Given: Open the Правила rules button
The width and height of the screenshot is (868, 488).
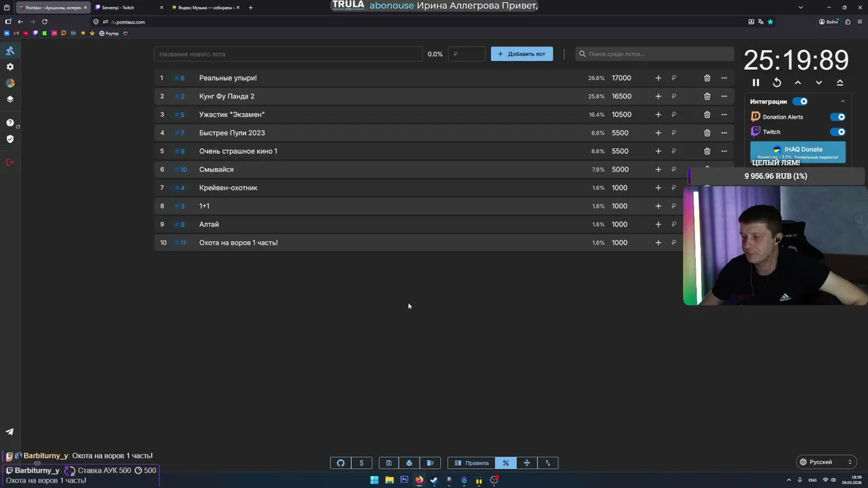Looking at the screenshot, I should point(471,463).
